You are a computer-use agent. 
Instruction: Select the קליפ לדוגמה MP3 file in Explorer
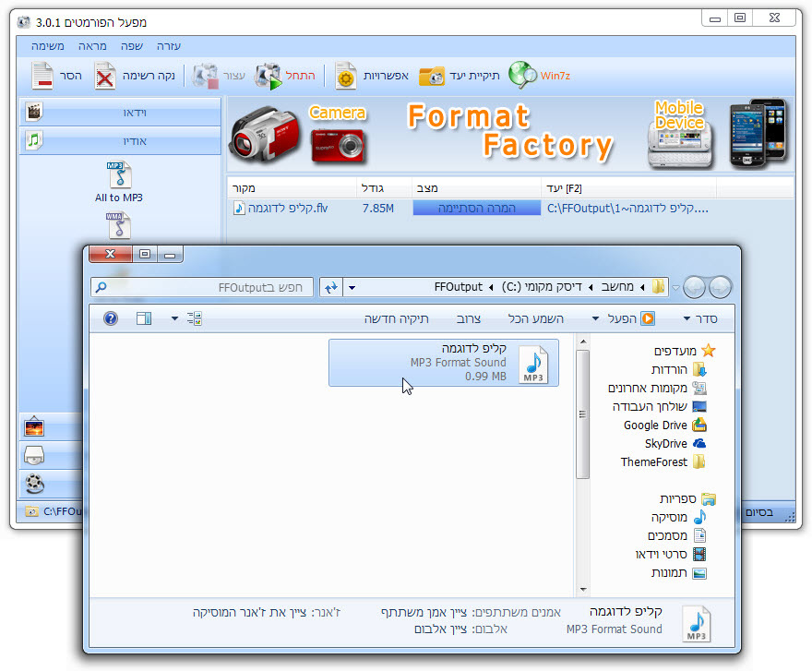click(x=444, y=363)
